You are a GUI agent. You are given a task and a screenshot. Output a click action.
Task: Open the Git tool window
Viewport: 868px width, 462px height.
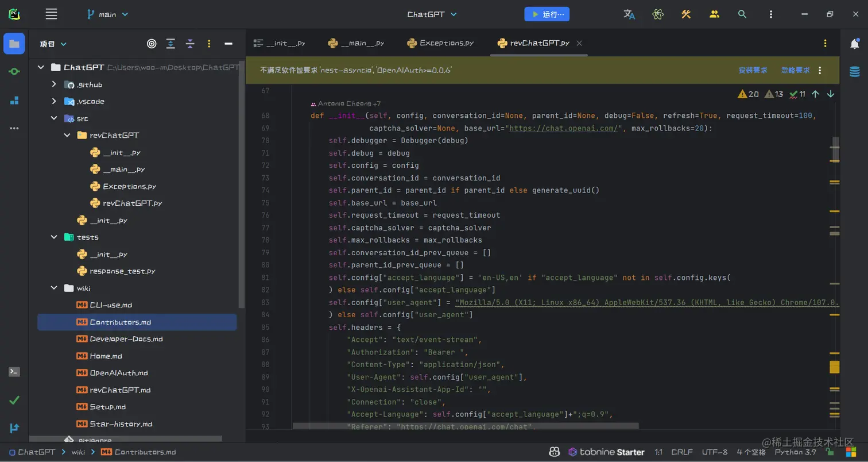click(14, 428)
